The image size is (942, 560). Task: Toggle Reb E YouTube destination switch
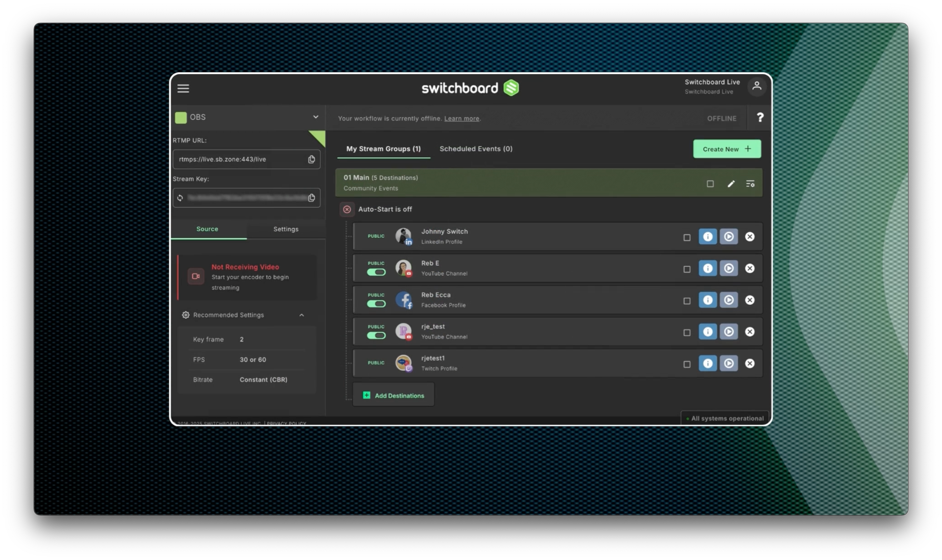click(376, 272)
